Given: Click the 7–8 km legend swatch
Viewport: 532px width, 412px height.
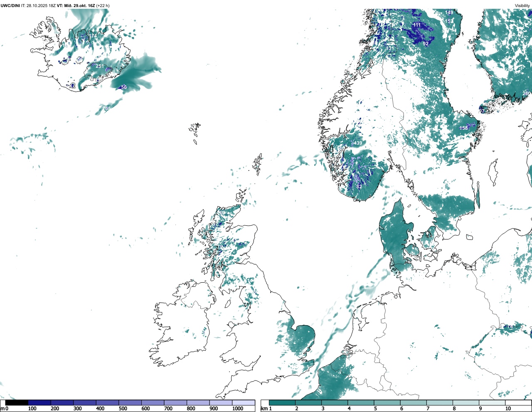Looking at the screenshot, I should click(439, 402).
